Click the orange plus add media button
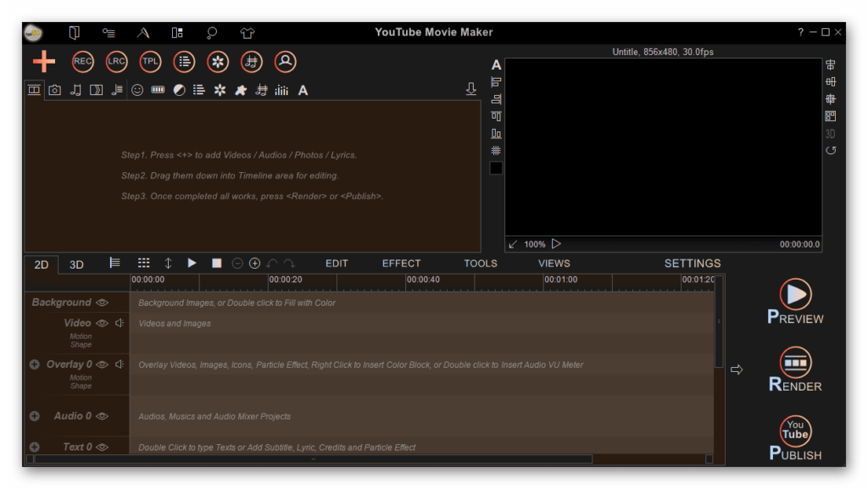Viewport: 868px width, 489px height. click(44, 61)
